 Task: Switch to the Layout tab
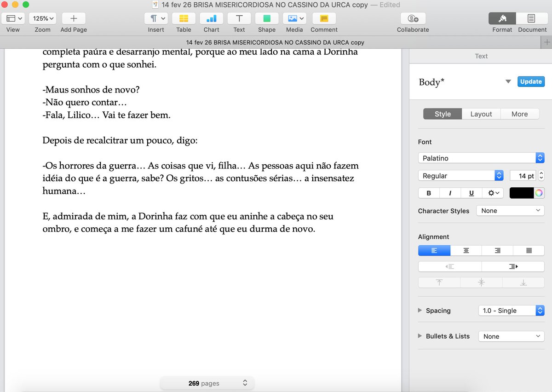click(x=481, y=114)
